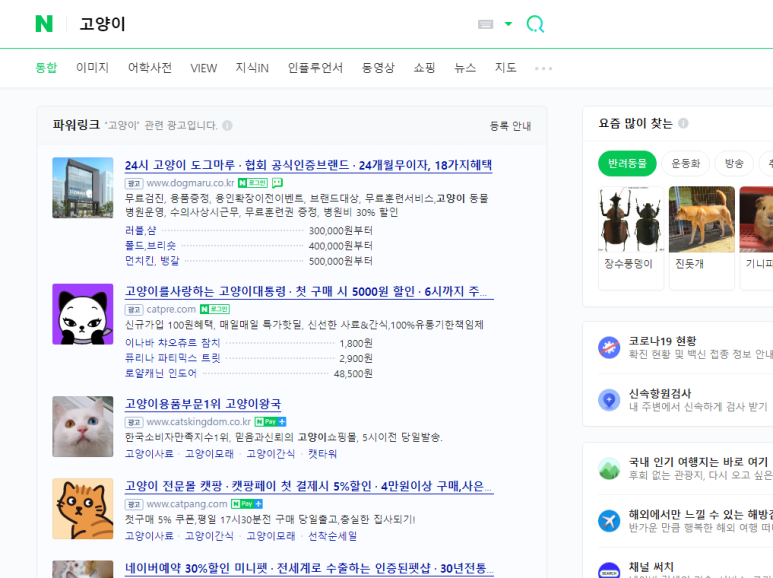Open the 어학사전 tab
The image size is (773, 578).
point(150,68)
